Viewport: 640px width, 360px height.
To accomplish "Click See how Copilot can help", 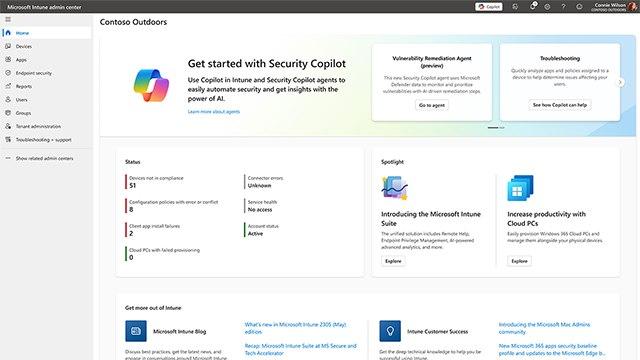I will 560,105.
